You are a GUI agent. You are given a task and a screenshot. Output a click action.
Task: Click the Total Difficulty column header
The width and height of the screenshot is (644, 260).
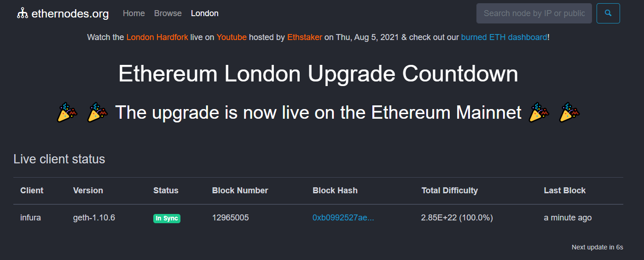449,191
